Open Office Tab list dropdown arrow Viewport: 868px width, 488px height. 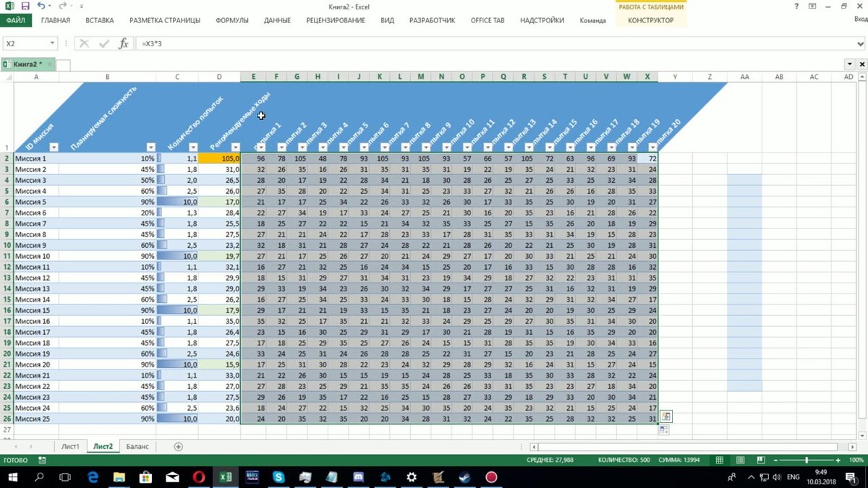849,64
